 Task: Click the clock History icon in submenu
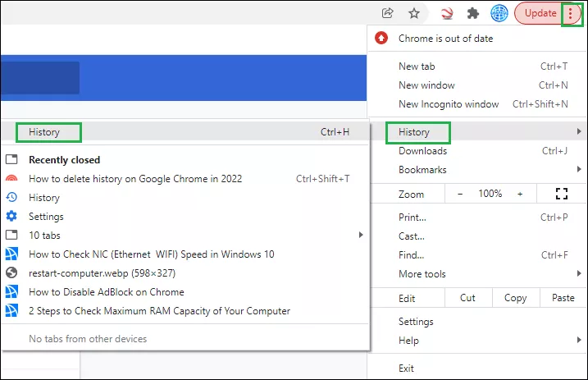pos(11,197)
